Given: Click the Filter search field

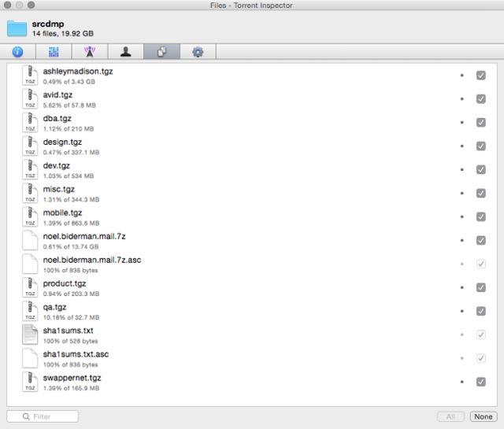Looking at the screenshot, I should click(43, 416).
